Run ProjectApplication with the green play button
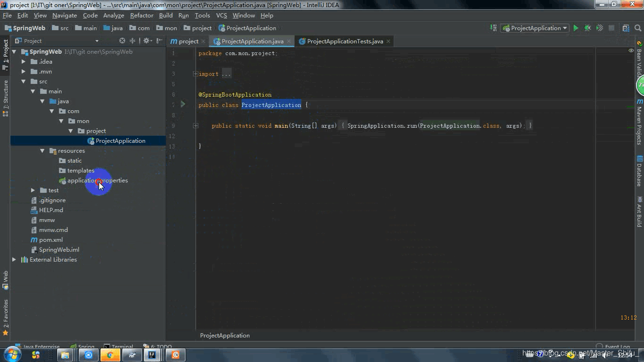644x362 pixels. [x=576, y=28]
